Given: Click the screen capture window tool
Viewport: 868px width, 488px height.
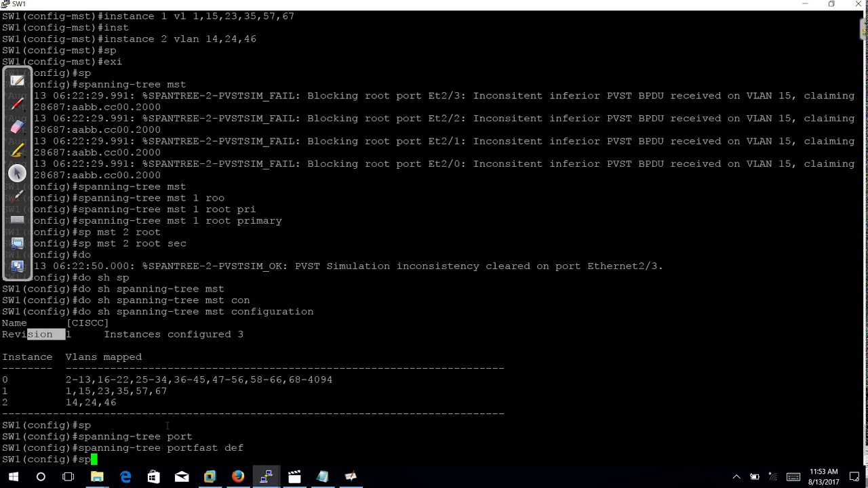Looking at the screenshot, I should [18, 243].
